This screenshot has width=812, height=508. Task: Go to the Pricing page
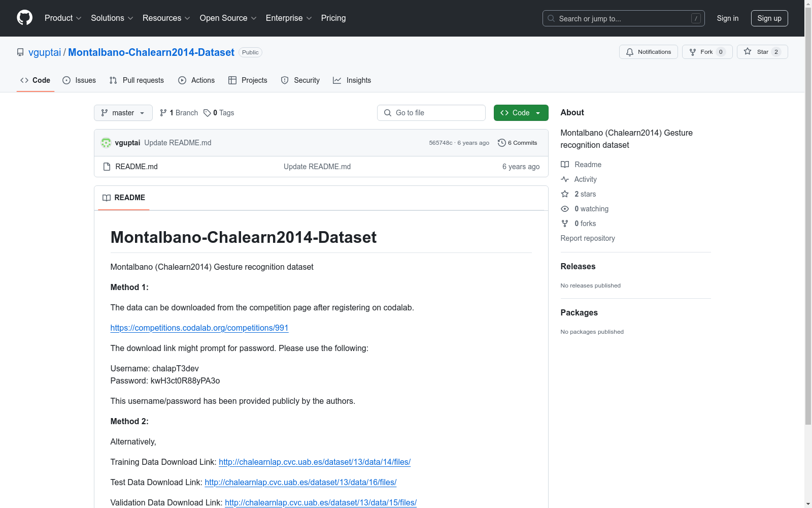click(333, 18)
